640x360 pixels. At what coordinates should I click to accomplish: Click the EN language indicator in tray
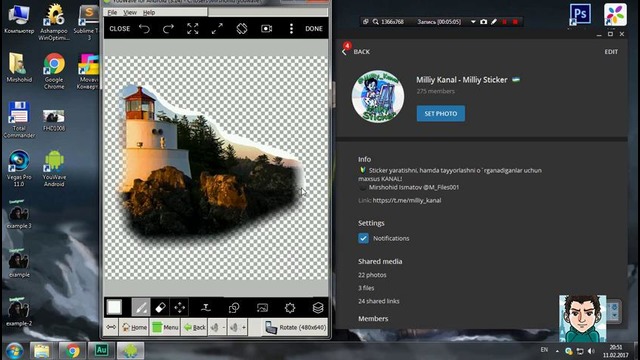coord(544,350)
